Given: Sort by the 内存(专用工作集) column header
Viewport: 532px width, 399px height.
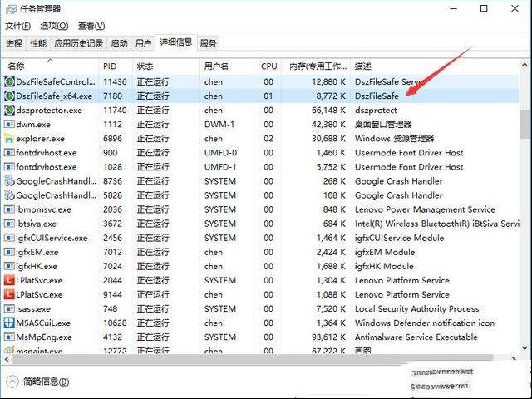Looking at the screenshot, I should pyautogui.click(x=316, y=66).
